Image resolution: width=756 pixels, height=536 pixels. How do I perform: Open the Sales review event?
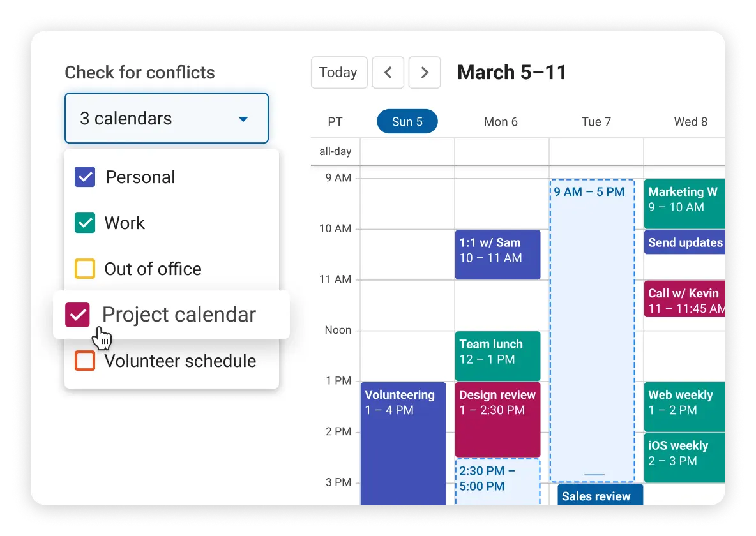[x=599, y=495]
